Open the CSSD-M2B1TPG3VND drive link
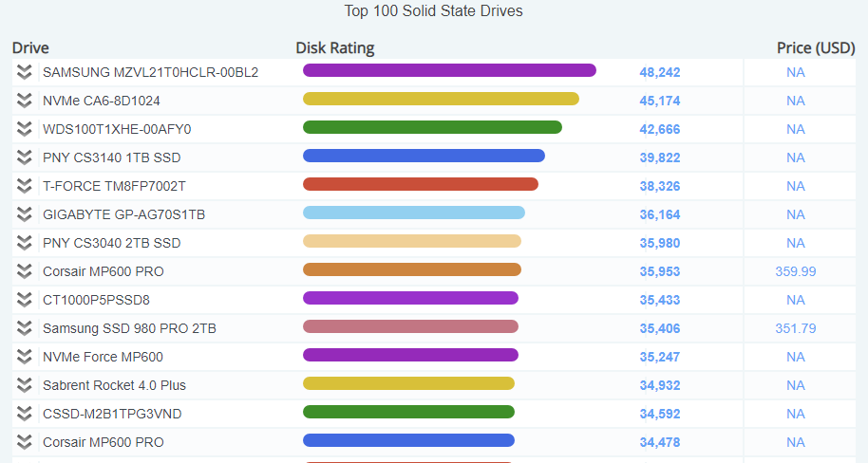868x463 pixels. [x=110, y=414]
